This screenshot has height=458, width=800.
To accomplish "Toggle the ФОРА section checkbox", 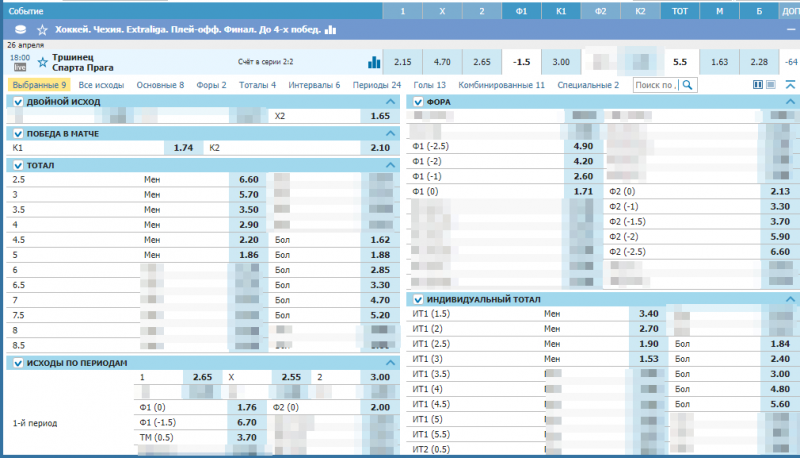I will [419, 102].
